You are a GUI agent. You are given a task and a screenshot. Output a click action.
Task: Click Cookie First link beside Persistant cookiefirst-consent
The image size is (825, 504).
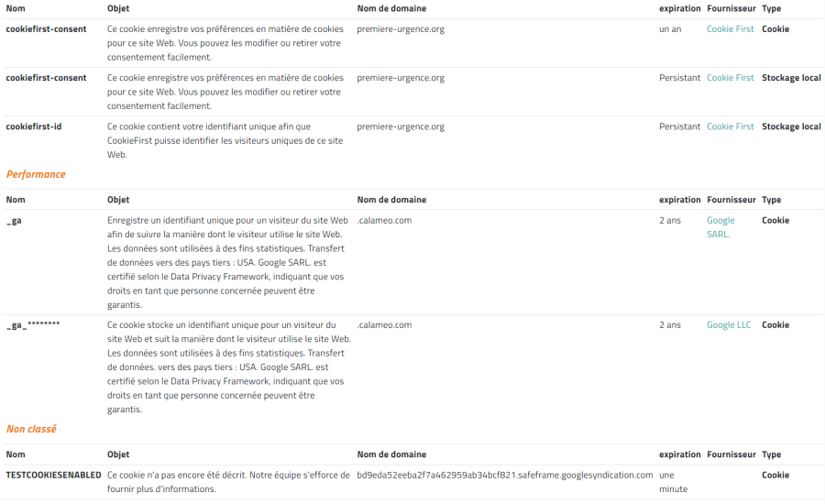click(730, 78)
